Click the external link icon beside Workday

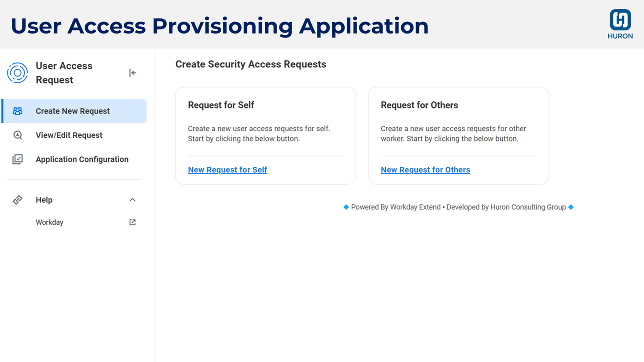(x=132, y=222)
